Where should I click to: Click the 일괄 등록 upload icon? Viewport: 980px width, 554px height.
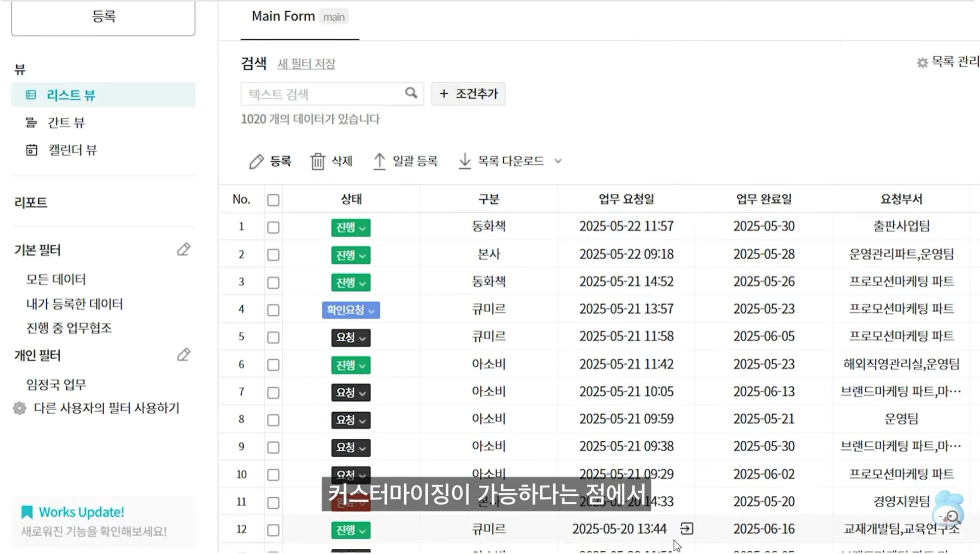pyautogui.click(x=380, y=161)
